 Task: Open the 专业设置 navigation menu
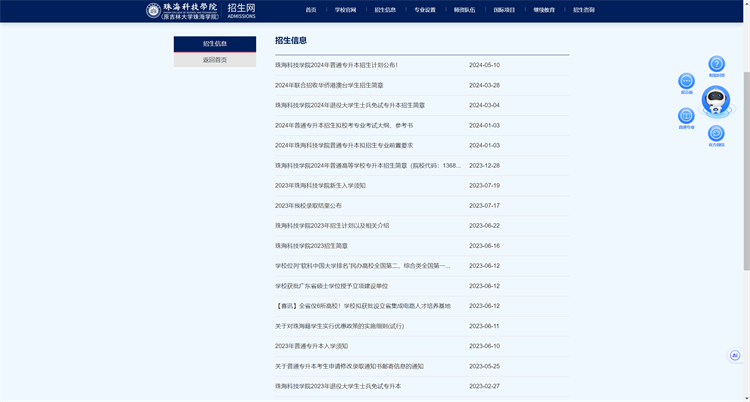coord(424,10)
